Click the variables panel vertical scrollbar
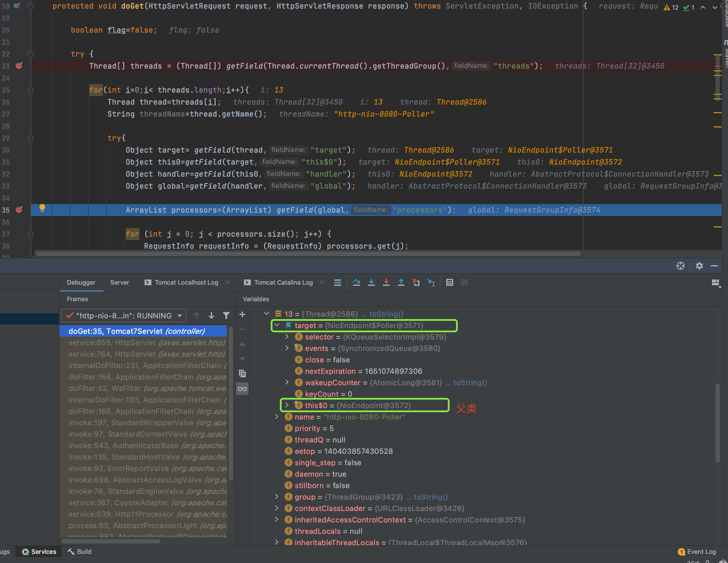The height and width of the screenshot is (563, 728). [717, 423]
